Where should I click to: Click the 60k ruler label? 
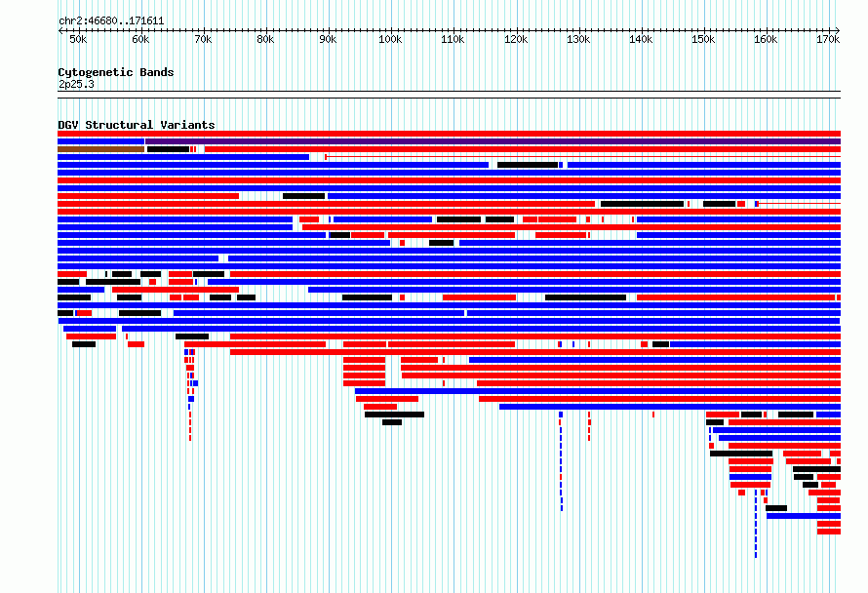(140, 40)
